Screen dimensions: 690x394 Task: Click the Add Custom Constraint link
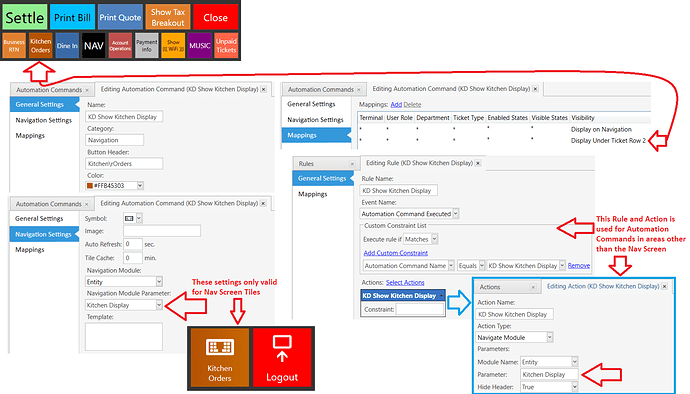[396, 253]
